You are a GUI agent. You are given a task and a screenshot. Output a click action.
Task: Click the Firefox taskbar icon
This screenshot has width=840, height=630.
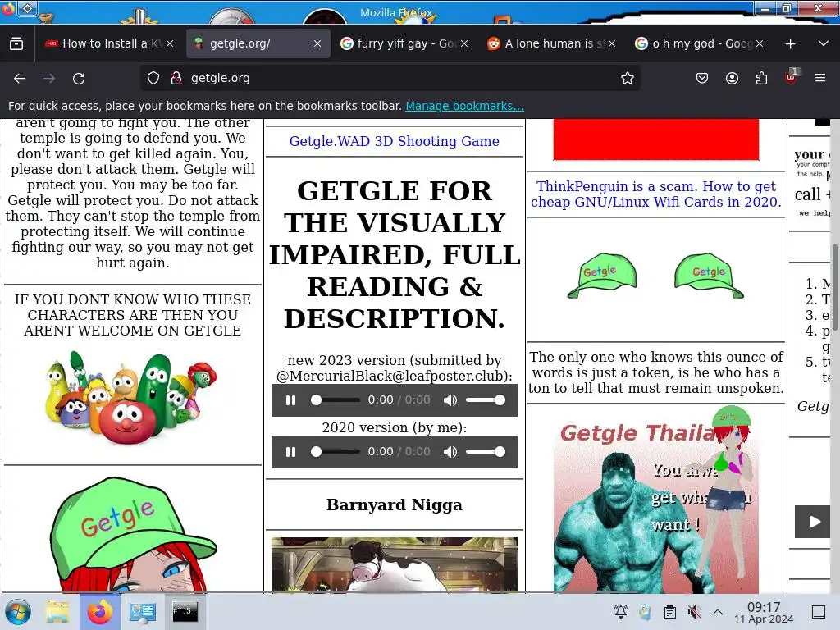pos(99,612)
